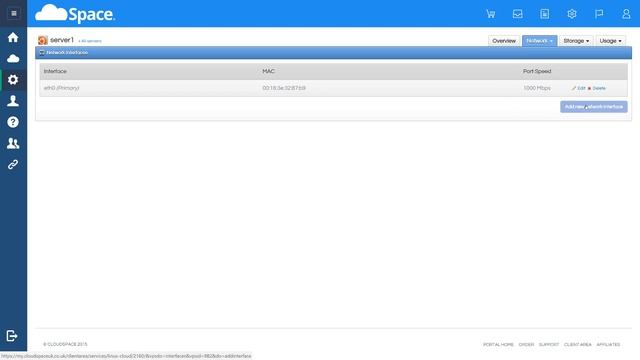Open the help question mark icon

pos(13,122)
